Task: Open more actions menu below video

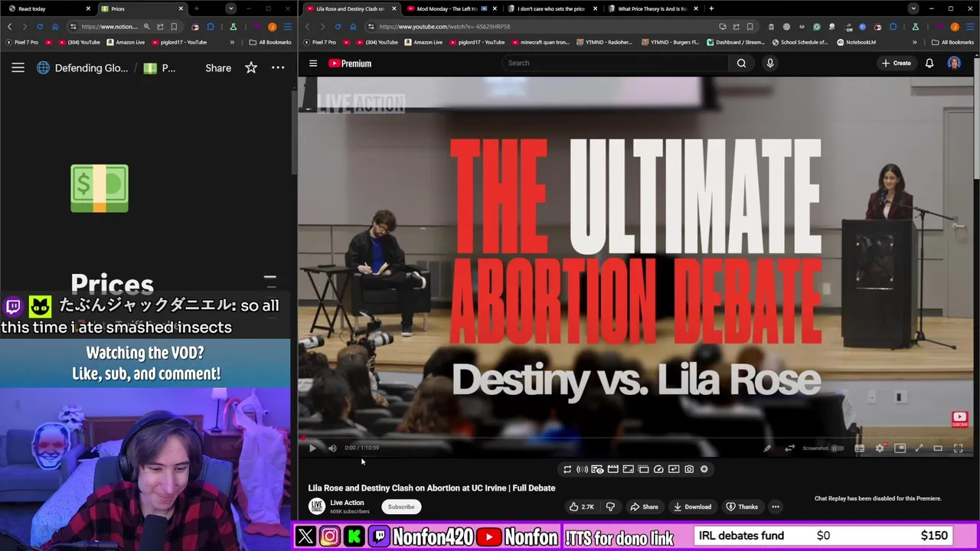Action: tap(776, 507)
